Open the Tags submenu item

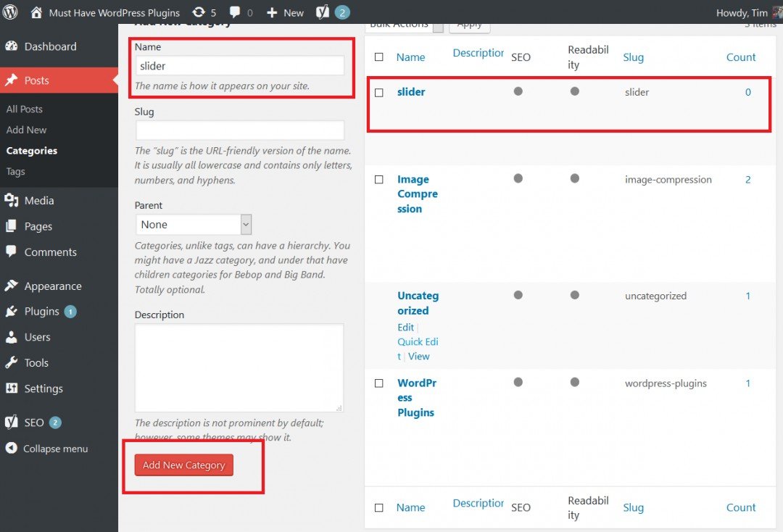pos(15,172)
